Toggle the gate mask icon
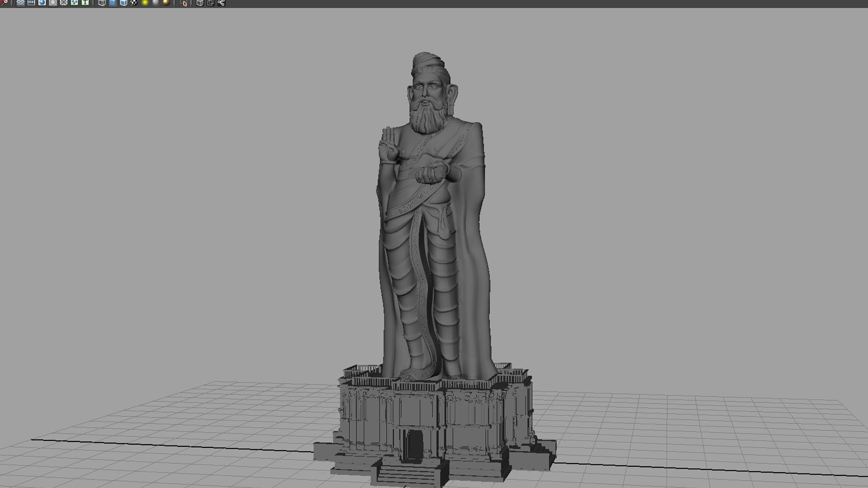868x488 pixels. [53, 3]
